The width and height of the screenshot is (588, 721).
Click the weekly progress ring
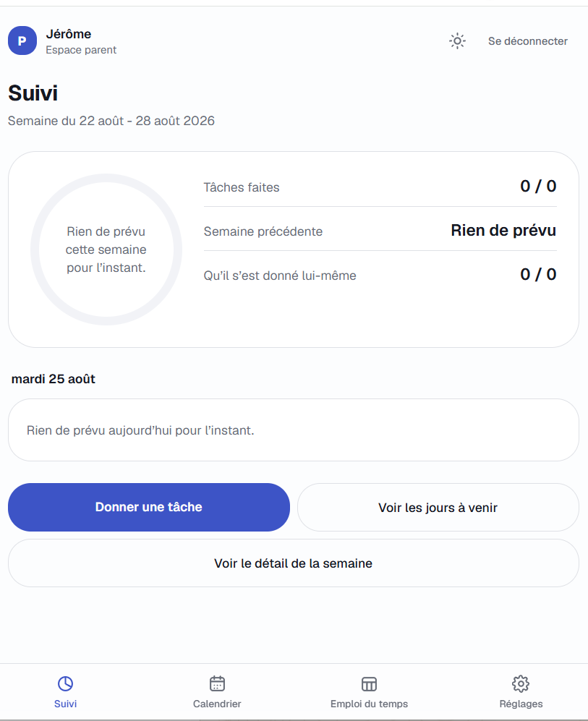(106, 249)
